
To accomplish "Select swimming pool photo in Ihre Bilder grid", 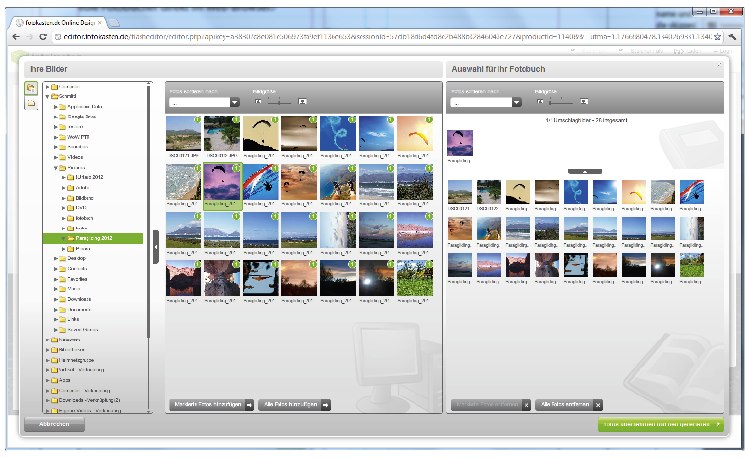I will [x=222, y=134].
